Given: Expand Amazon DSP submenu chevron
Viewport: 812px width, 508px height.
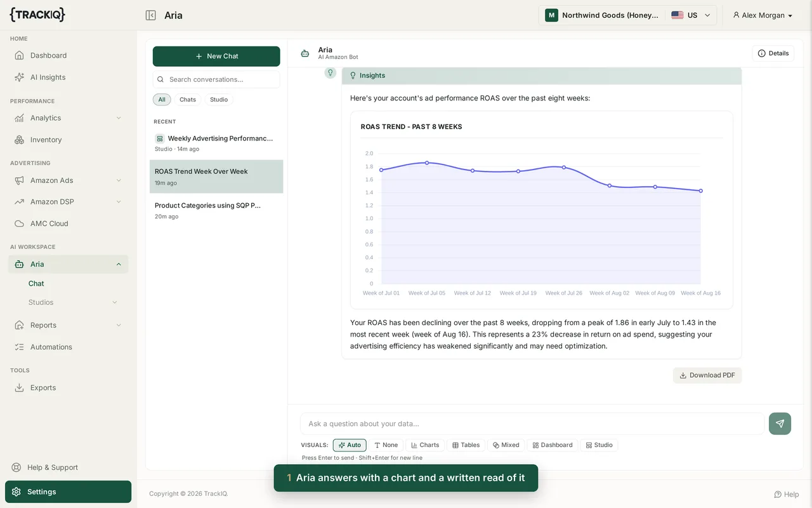Looking at the screenshot, I should coord(119,202).
